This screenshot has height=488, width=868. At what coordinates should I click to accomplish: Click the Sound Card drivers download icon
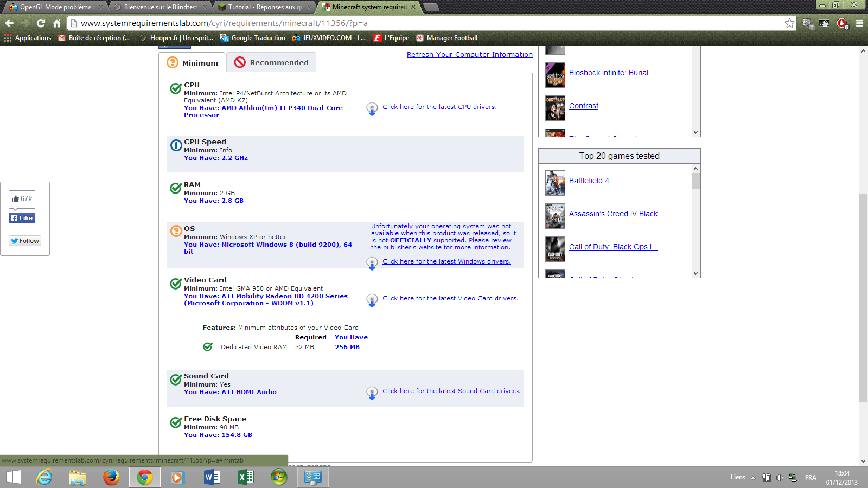tap(372, 393)
